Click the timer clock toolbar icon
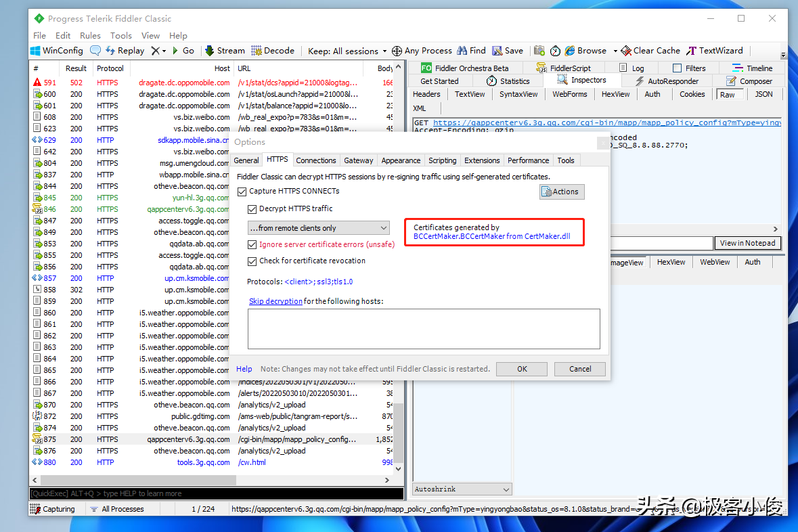The height and width of the screenshot is (532, 798). [x=555, y=51]
